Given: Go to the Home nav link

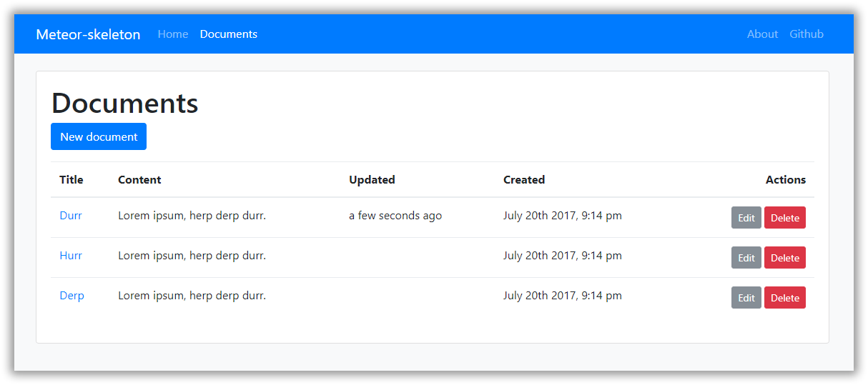Looking at the screenshot, I should pos(173,34).
